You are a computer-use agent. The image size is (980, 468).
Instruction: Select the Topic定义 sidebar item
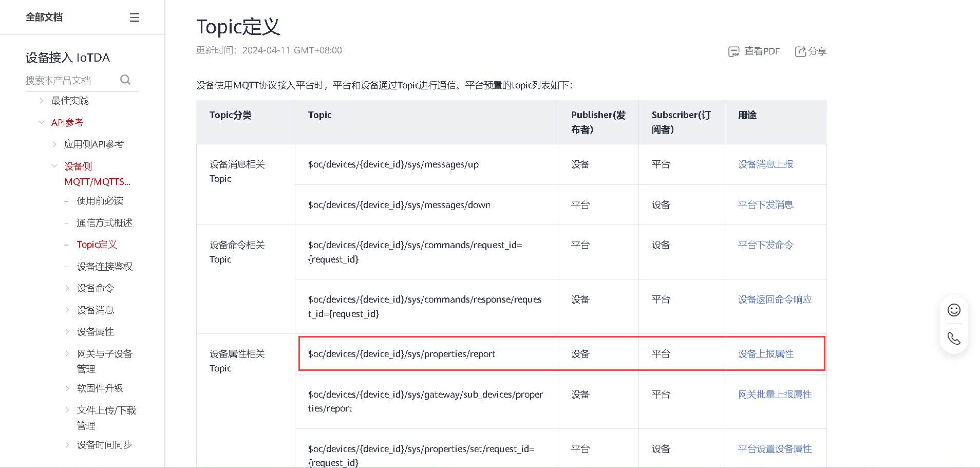pyautogui.click(x=97, y=245)
